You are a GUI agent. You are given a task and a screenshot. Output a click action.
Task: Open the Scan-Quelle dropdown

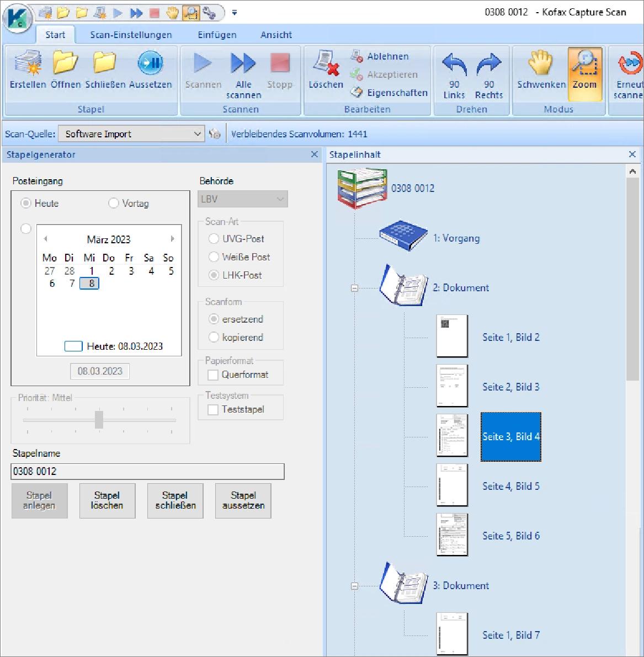(x=198, y=134)
